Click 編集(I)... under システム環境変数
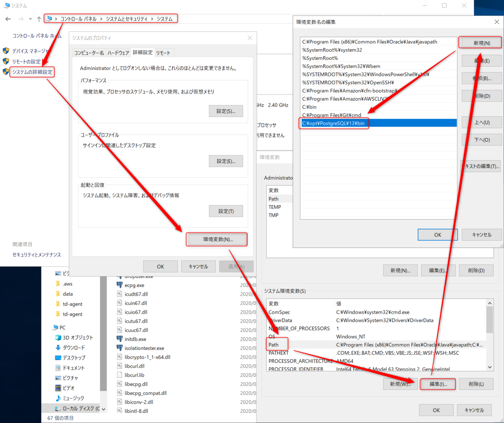504x423 pixels. (x=438, y=384)
